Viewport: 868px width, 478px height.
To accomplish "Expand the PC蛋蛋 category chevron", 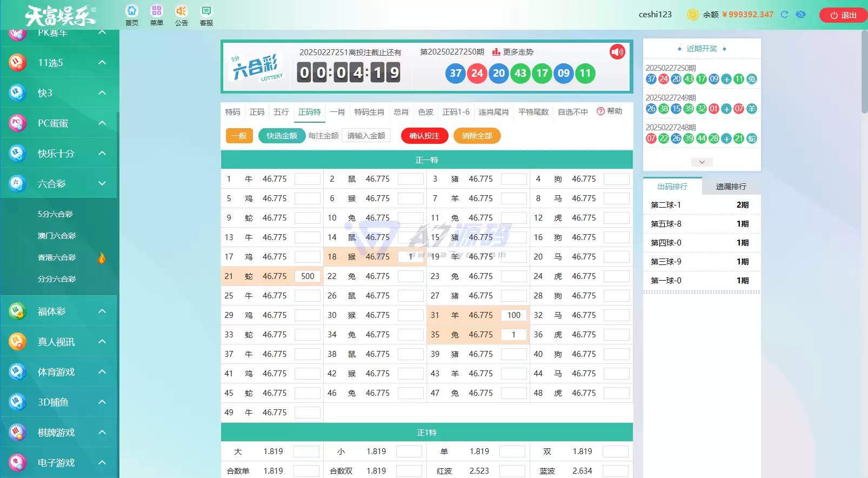I will coord(102,123).
